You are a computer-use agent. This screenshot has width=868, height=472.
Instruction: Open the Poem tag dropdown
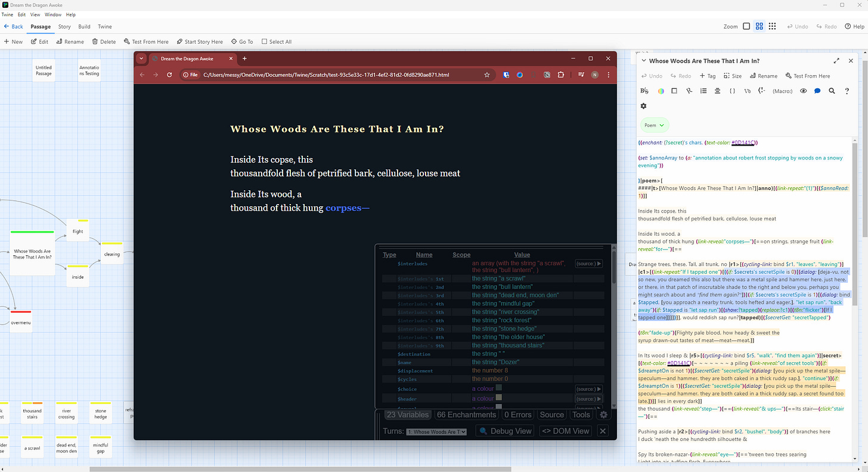point(655,125)
